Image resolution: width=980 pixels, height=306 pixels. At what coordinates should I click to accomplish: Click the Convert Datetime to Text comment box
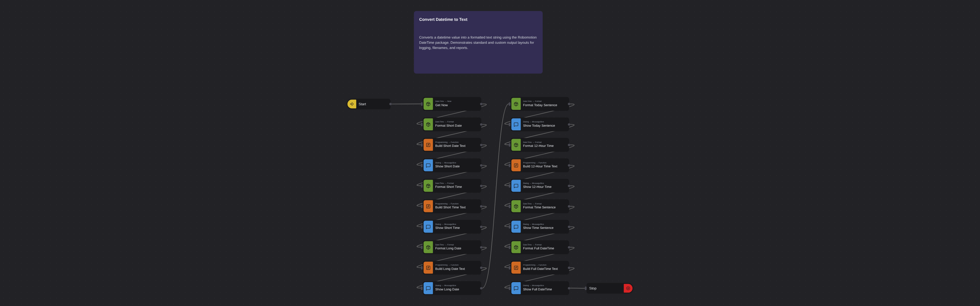[478, 42]
